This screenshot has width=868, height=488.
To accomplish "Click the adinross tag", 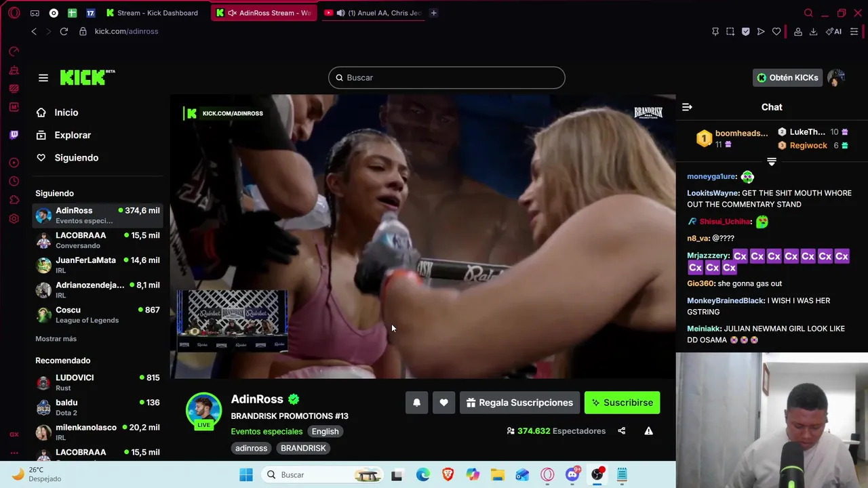I will click(251, 448).
